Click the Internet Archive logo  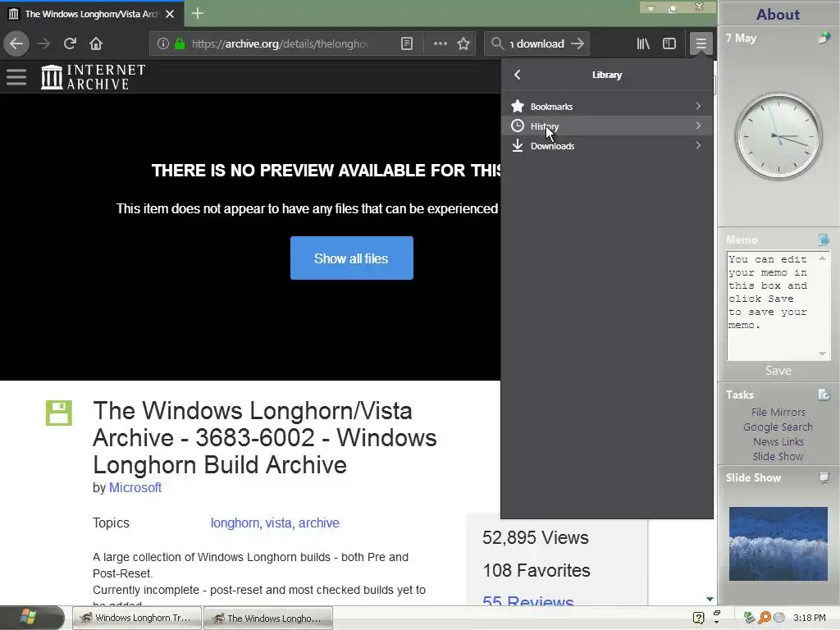coord(94,77)
